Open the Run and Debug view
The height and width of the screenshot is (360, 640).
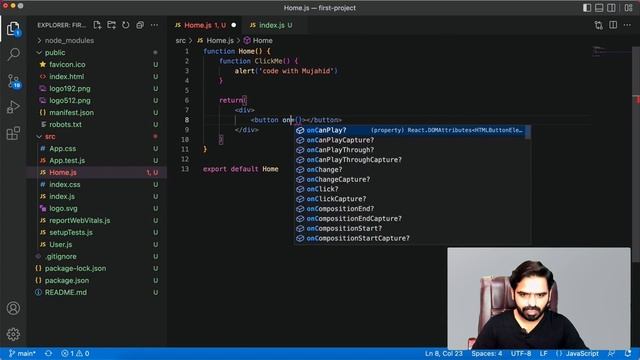point(13,107)
